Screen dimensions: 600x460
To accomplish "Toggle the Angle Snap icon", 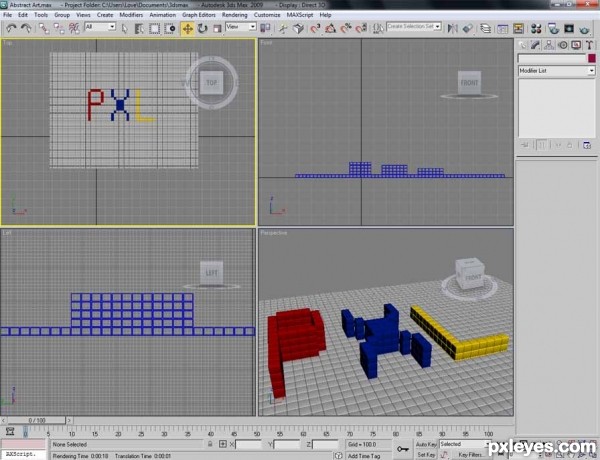I will coord(331,28).
